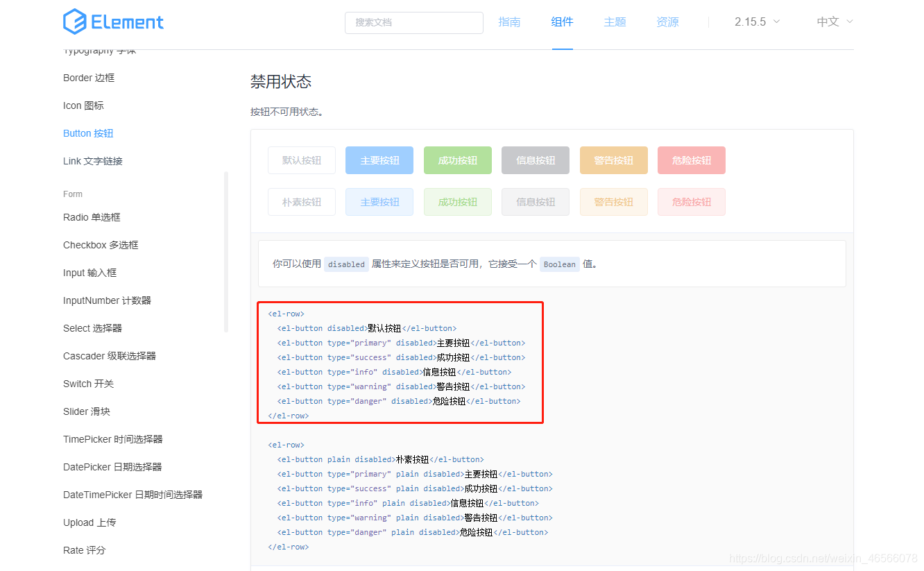Open DateTimePicker 日期时间选择器 sidebar item

133,495
